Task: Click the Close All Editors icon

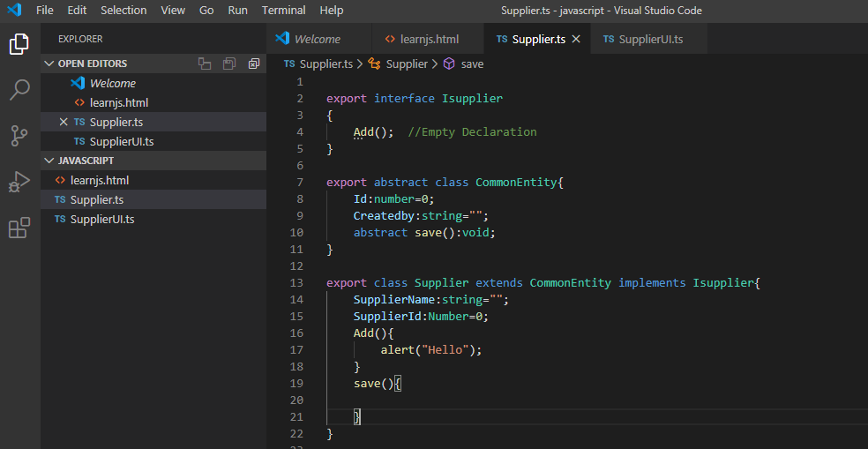Action: pos(253,64)
